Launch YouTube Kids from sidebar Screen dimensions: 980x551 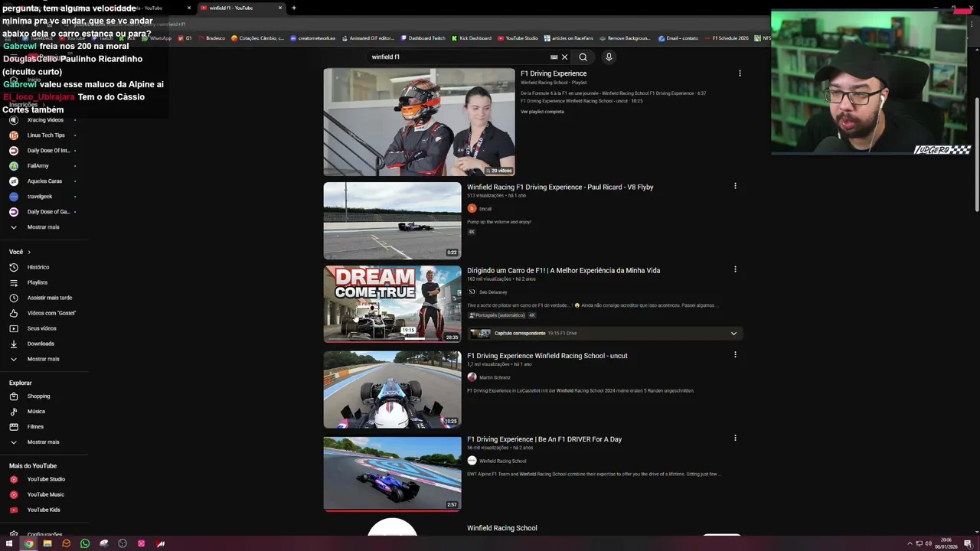44,510
